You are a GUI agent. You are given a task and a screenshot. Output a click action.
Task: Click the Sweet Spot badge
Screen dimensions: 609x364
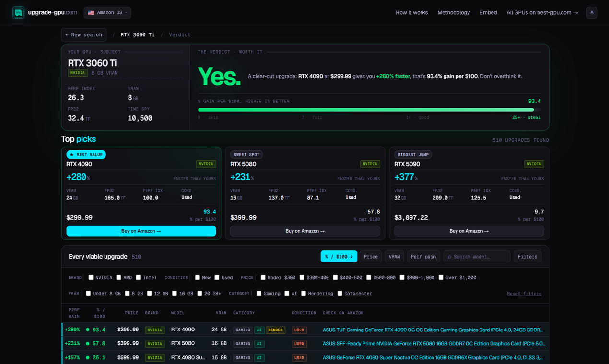pos(246,155)
